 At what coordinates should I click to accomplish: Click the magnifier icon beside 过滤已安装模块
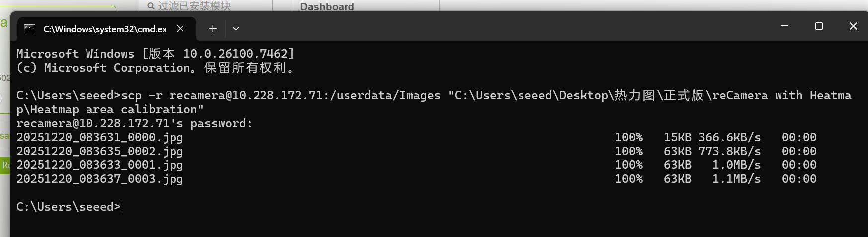[151, 6]
